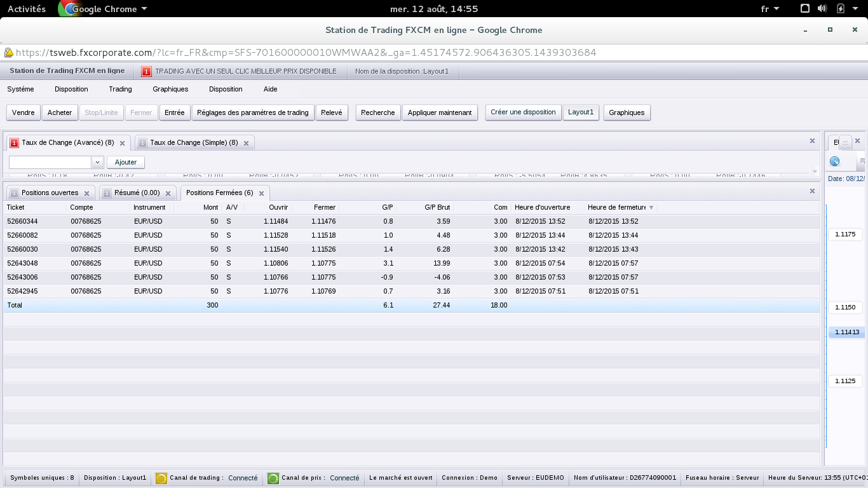This screenshot has height=488, width=868.
Task: Click the Recherche button
Action: tap(378, 112)
